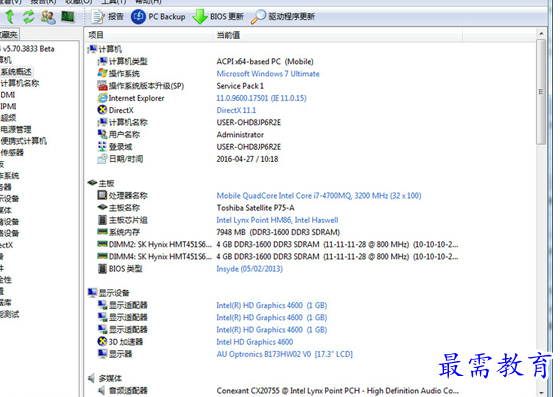The width and height of the screenshot is (560, 397).
Task: Click the DirectX 11.1 link
Action: point(236,110)
